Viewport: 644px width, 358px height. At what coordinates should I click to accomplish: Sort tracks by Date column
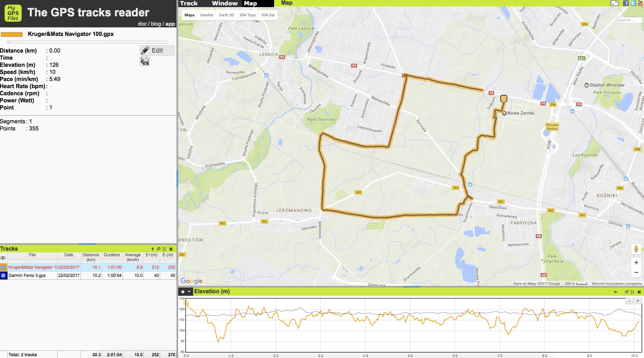tap(69, 257)
